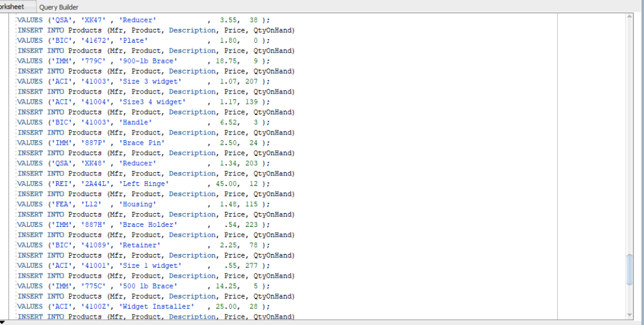Click the 2.25 price value
The image size is (644, 325).
[228, 246]
